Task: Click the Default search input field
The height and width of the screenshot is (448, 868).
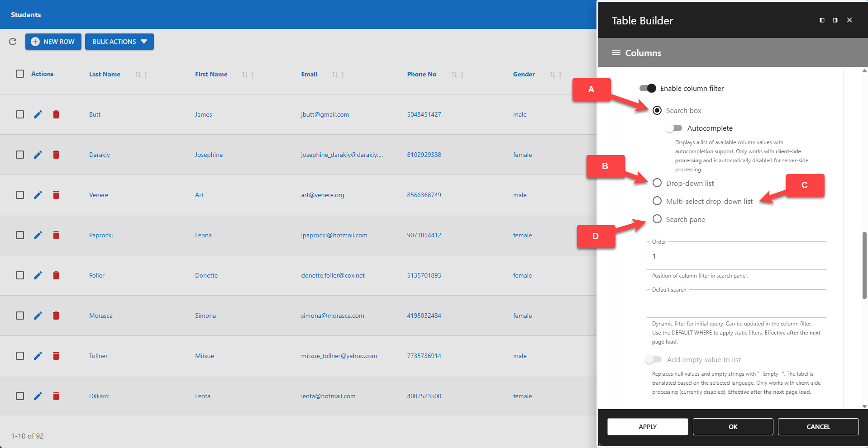Action: [736, 304]
